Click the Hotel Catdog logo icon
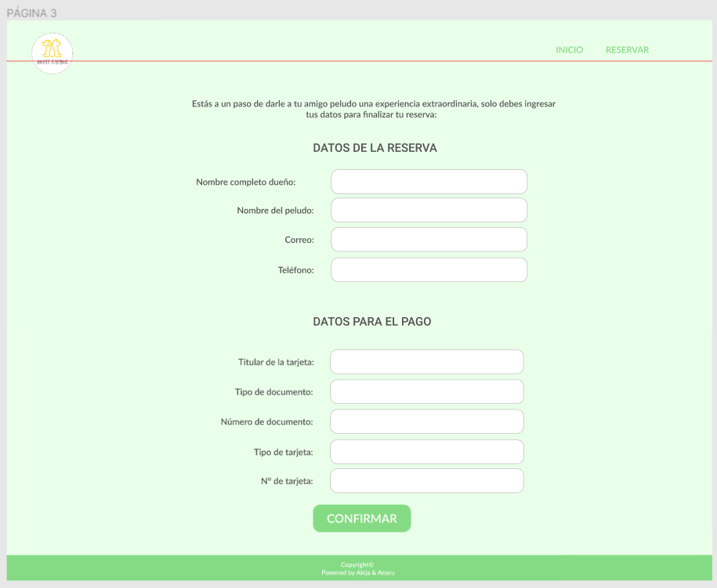The height and width of the screenshot is (588, 717). point(53,53)
